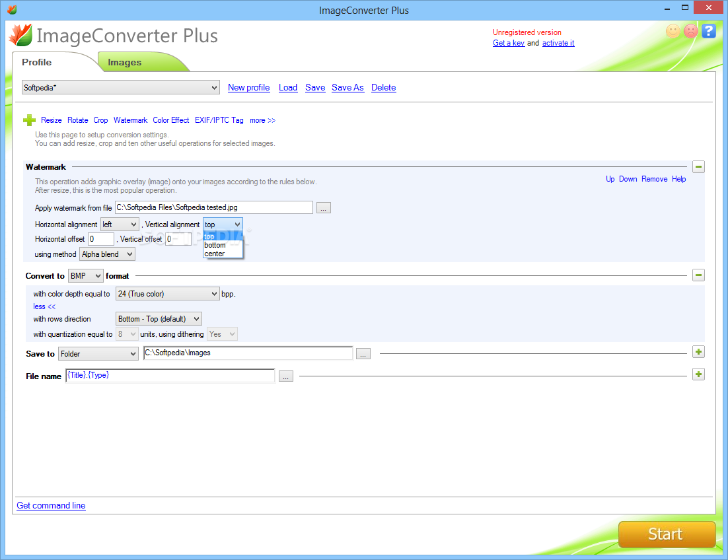Image resolution: width=728 pixels, height=560 pixels.
Task: Open the Alpha blend method dropdown
Action: click(x=107, y=254)
